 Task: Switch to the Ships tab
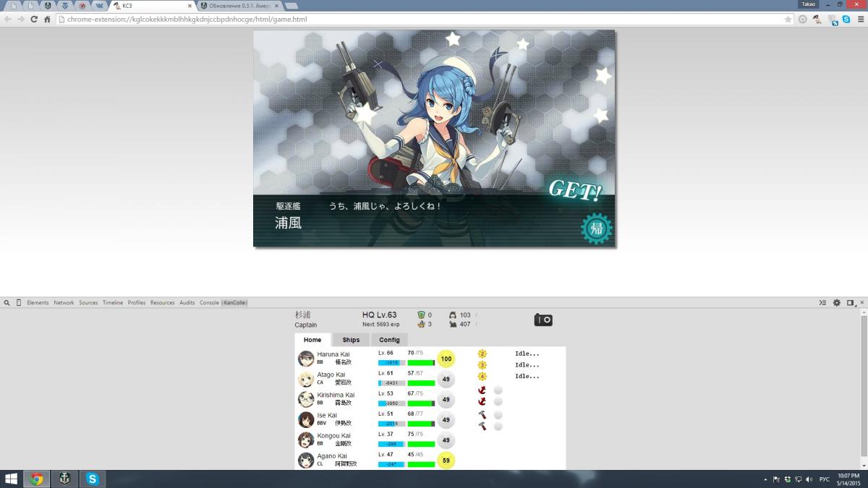(x=351, y=340)
